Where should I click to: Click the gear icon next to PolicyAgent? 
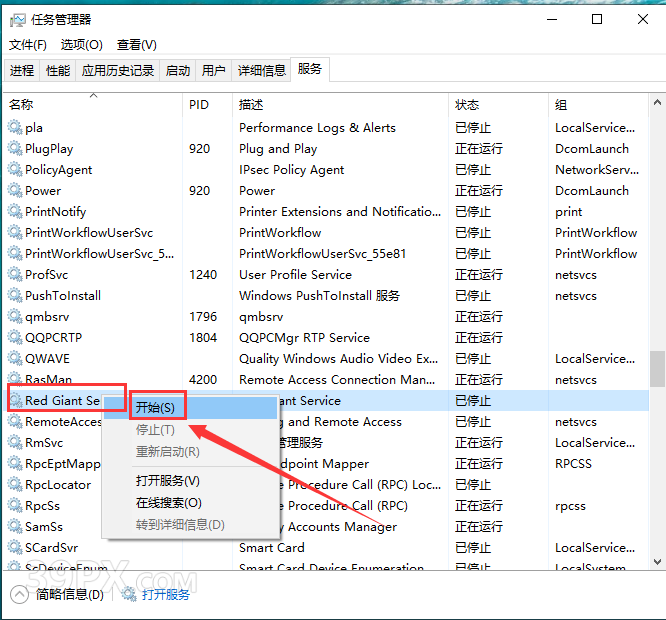(x=15, y=170)
